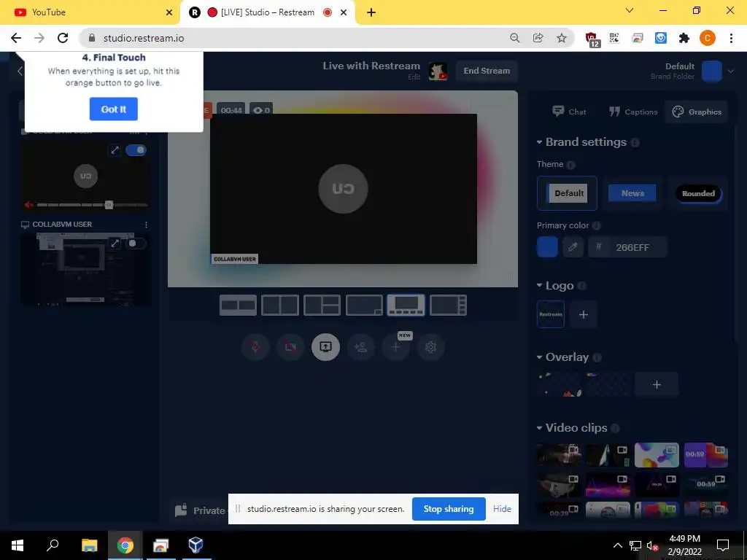Choose the Default theme
Viewport: 747px width, 560px height.
click(567, 193)
